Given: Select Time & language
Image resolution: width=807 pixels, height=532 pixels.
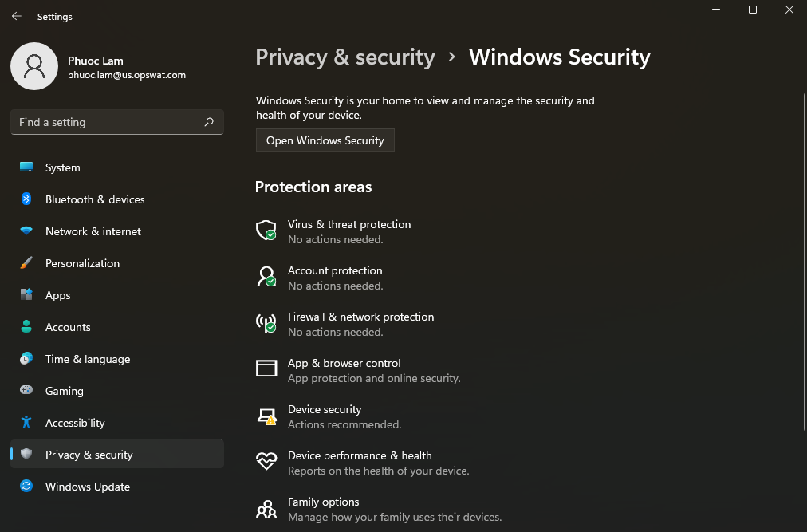Looking at the screenshot, I should point(117,359).
